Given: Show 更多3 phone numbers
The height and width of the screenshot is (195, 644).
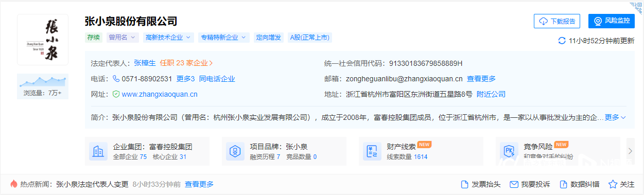Looking at the screenshot, I should pyautogui.click(x=185, y=79).
